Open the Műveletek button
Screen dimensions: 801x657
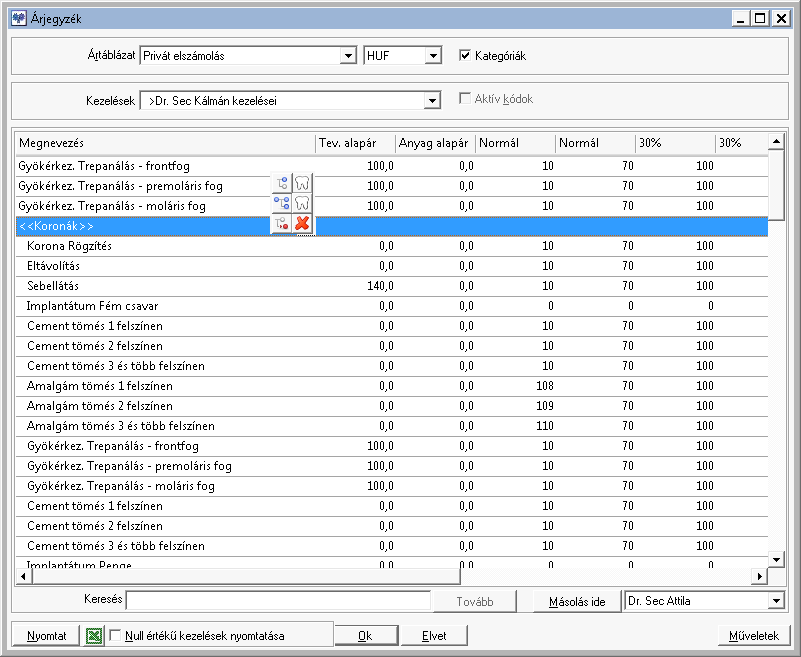point(753,636)
